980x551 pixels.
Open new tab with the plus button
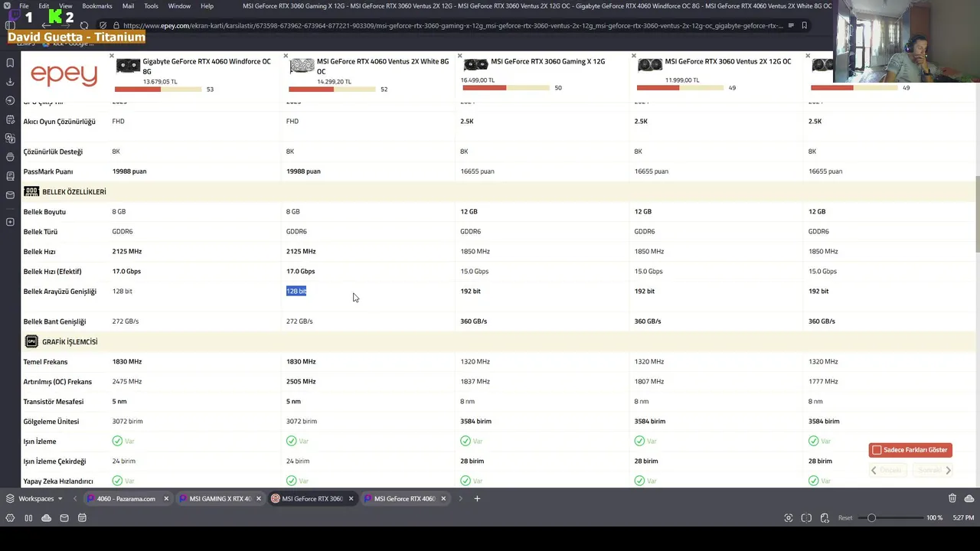(x=477, y=498)
